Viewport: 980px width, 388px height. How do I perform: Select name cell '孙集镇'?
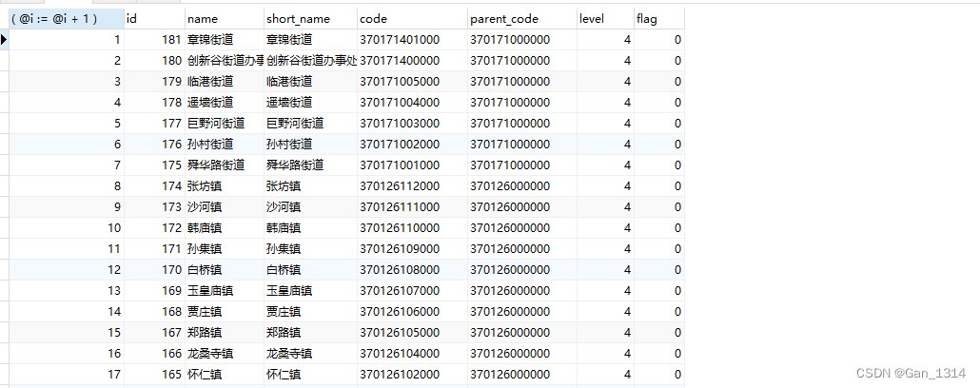(x=225, y=248)
